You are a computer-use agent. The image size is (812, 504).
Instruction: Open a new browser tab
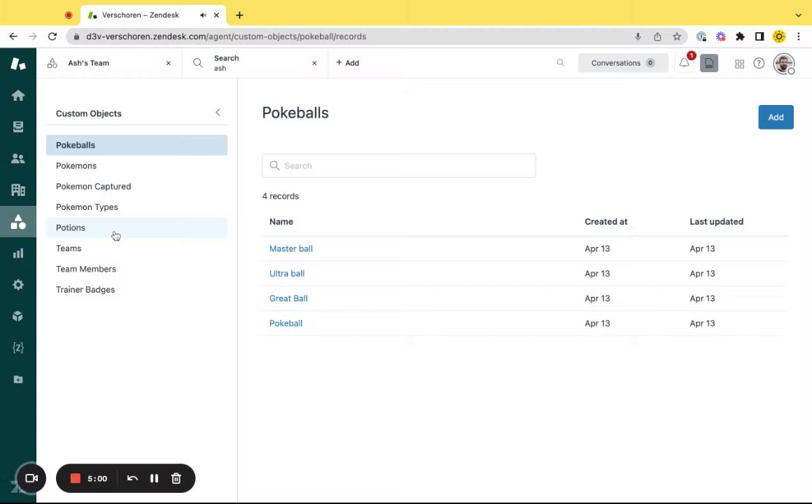tap(239, 15)
